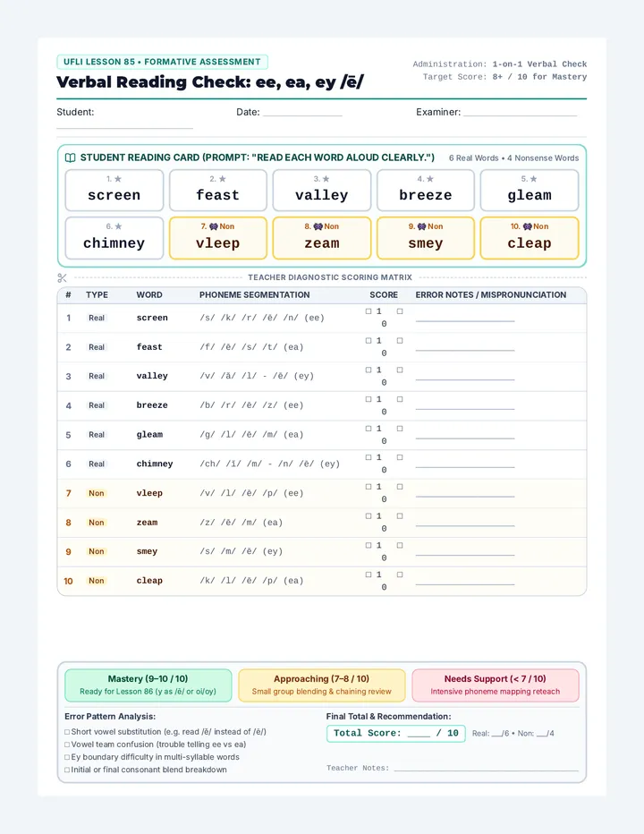Click the Examiner blank line
Screen dimensions: 644x834
pos(520,115)
